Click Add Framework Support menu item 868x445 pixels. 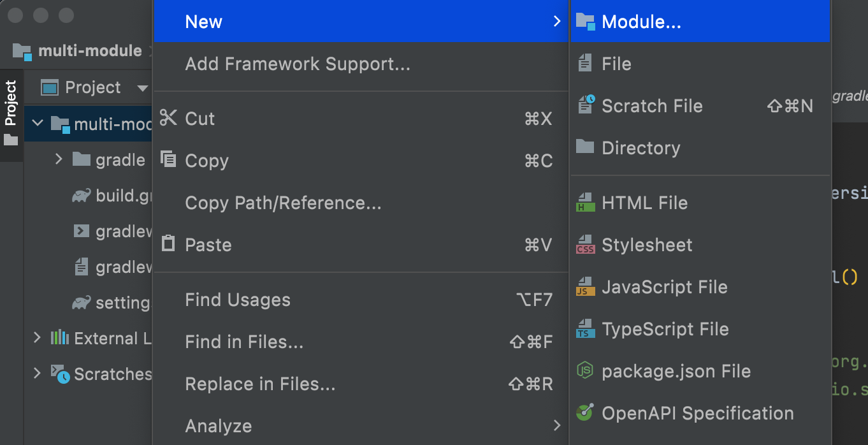click(x=297, y=64)
